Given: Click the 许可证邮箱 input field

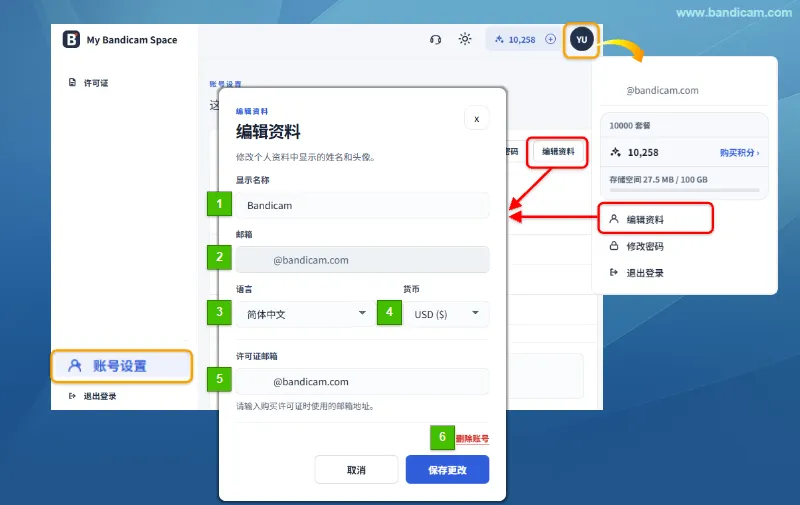Looking at the screenshot, I should coord(362,382).
